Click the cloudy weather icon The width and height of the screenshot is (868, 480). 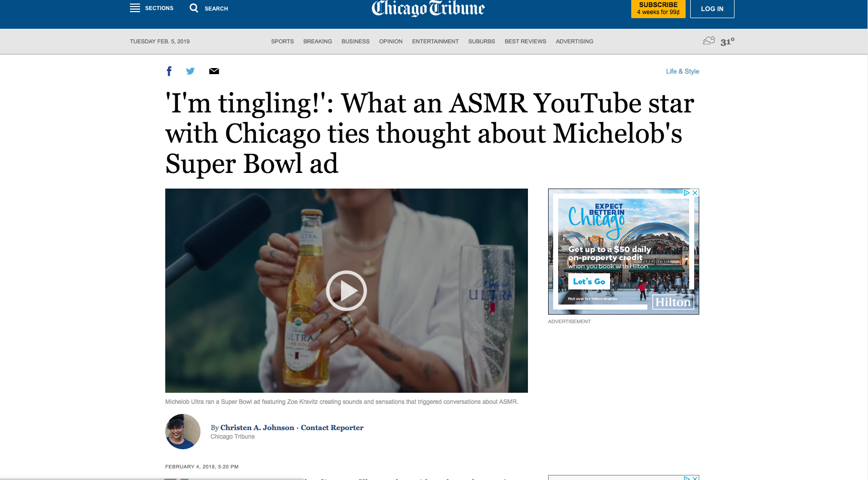709,41
